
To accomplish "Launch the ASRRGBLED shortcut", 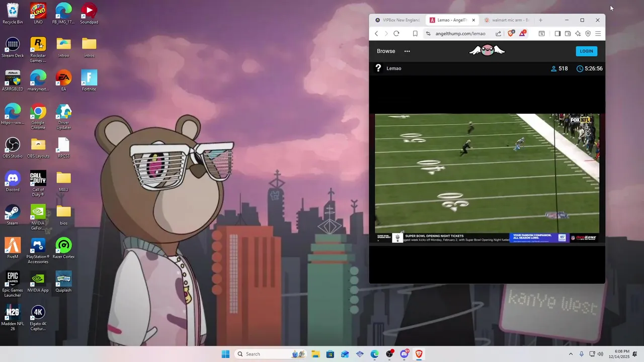I will click(13, 80).
